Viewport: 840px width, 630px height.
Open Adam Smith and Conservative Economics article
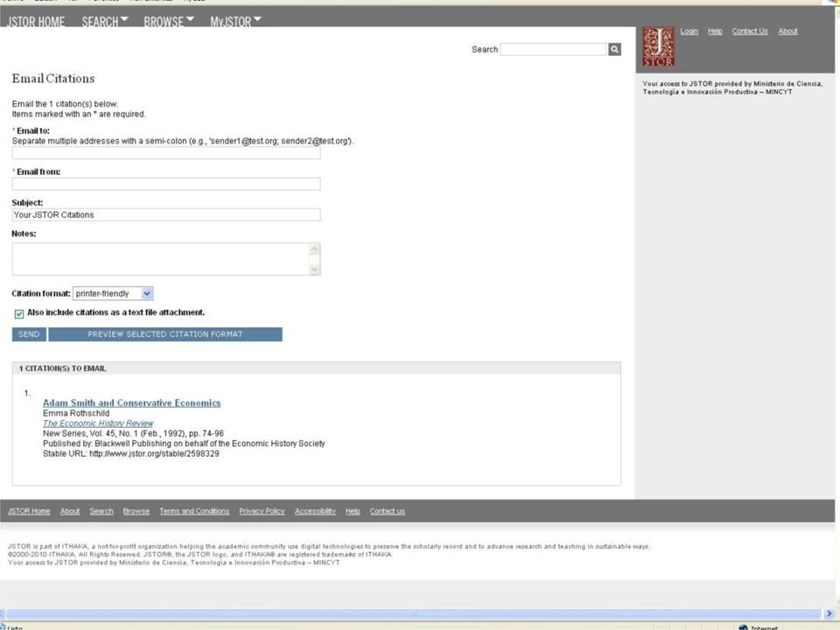tap(131, 402)
